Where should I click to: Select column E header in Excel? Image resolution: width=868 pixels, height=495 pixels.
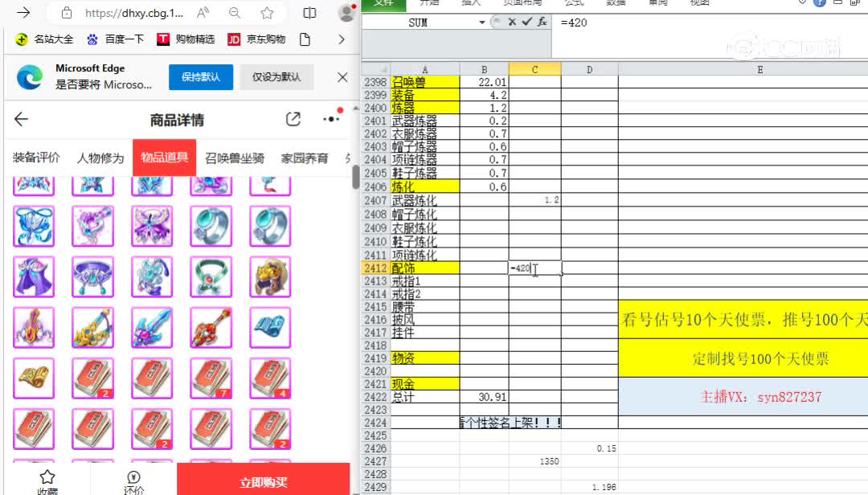click(759, 69)
